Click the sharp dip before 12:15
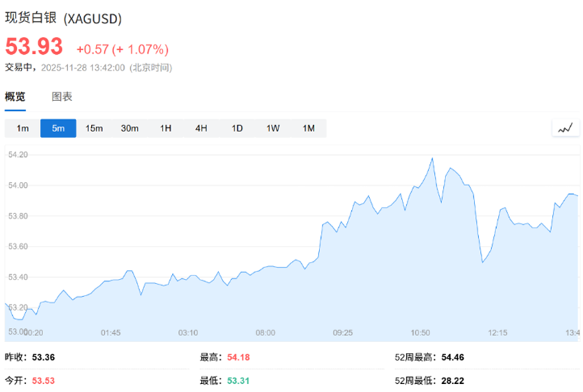583x392 pixels. 483,262
